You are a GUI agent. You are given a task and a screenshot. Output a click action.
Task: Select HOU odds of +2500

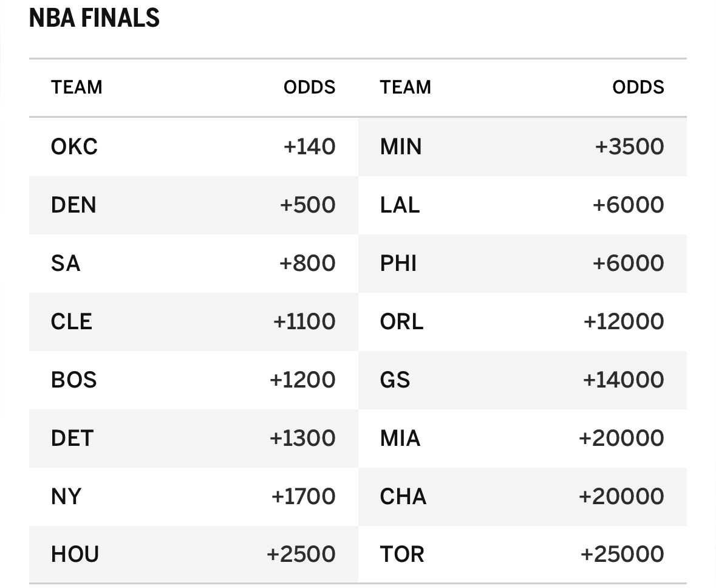[301, 554]
